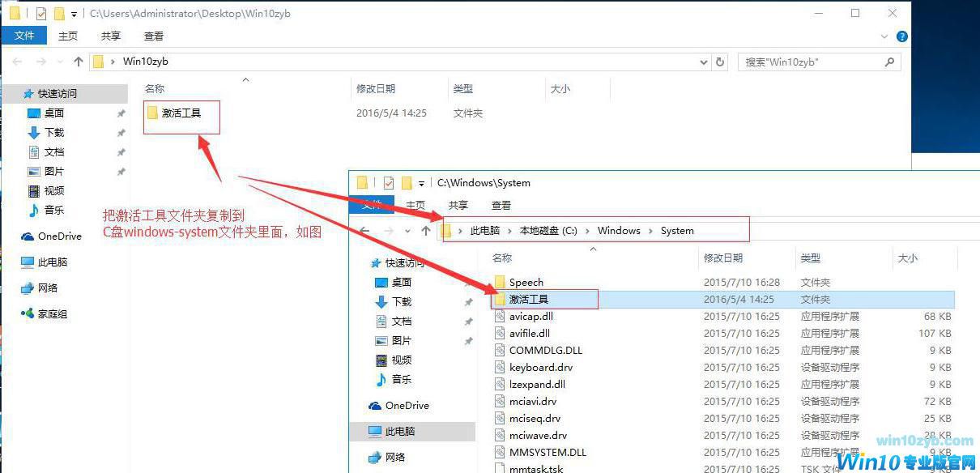Open address bar history dropdown in Win10zyb window
Viewport: 980px width, 473px height.
point(703,62)
